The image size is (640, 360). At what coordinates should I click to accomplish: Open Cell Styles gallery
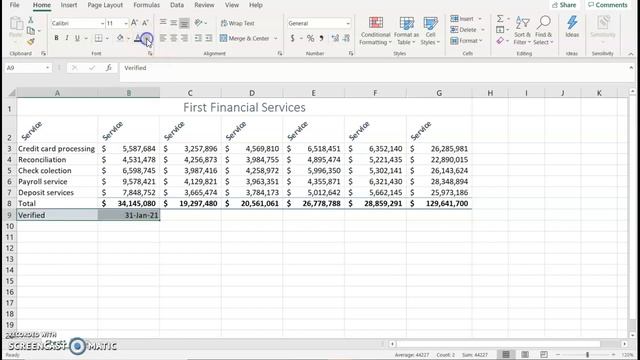coord(430,31)
